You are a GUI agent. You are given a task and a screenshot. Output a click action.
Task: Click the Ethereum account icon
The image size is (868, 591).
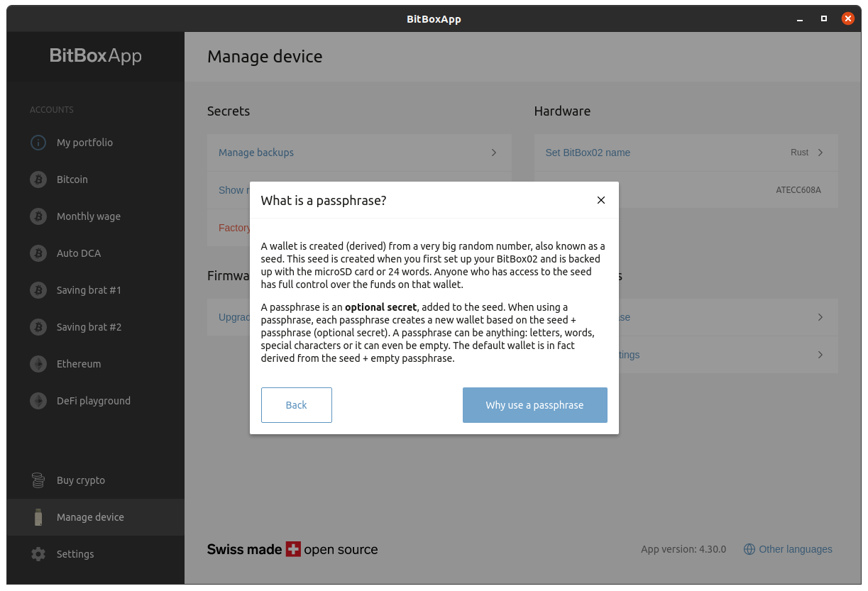click(x=38, y=364)
